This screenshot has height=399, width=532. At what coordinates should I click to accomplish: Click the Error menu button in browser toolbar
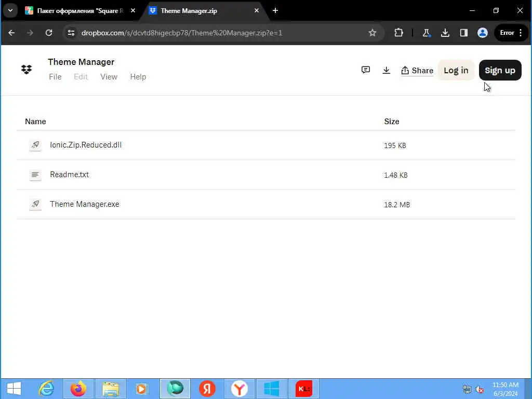click(511, 33)
